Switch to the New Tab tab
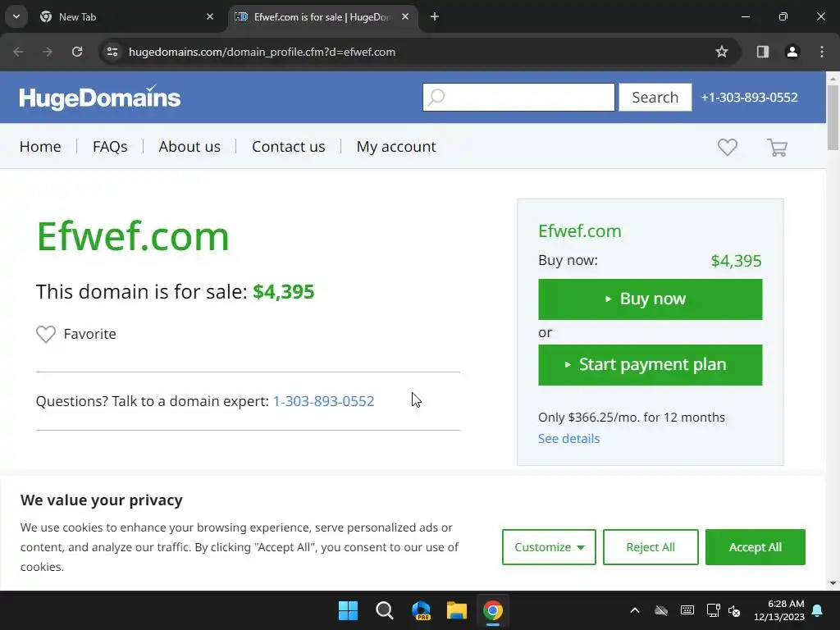 (x=127, y=17)
